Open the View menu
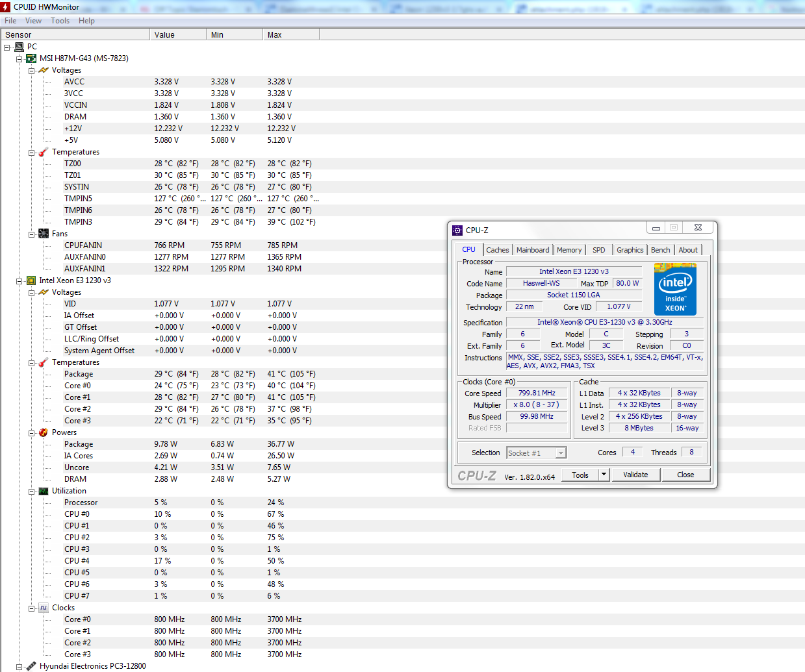 (33, 21)
